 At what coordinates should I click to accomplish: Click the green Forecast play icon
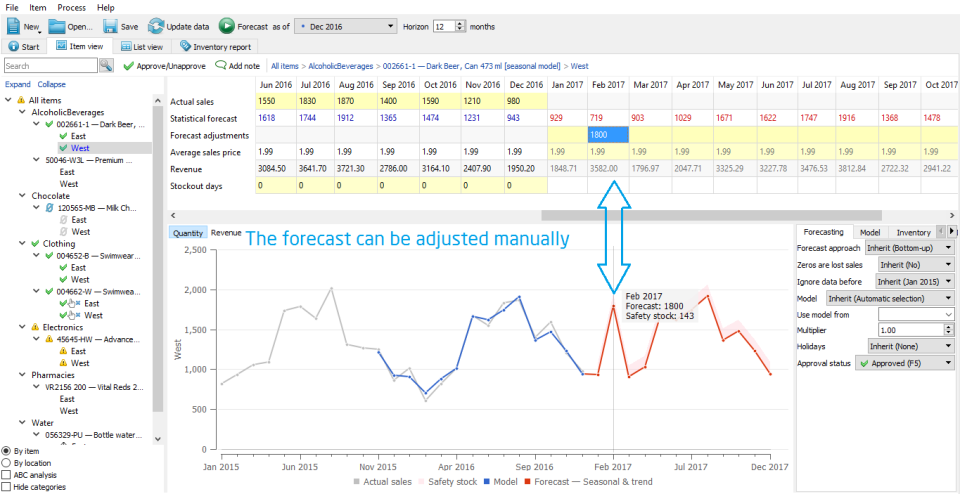tap(227, 26)
